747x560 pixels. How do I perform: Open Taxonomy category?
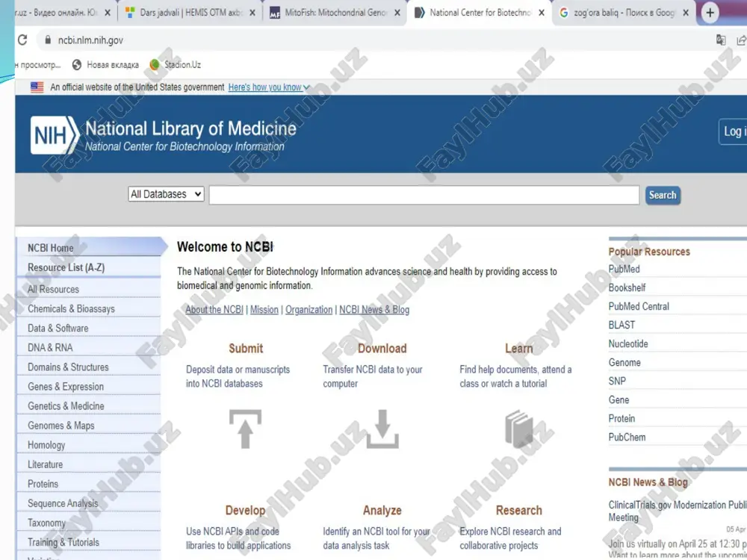pyautogui.click(x=88, y=523)
